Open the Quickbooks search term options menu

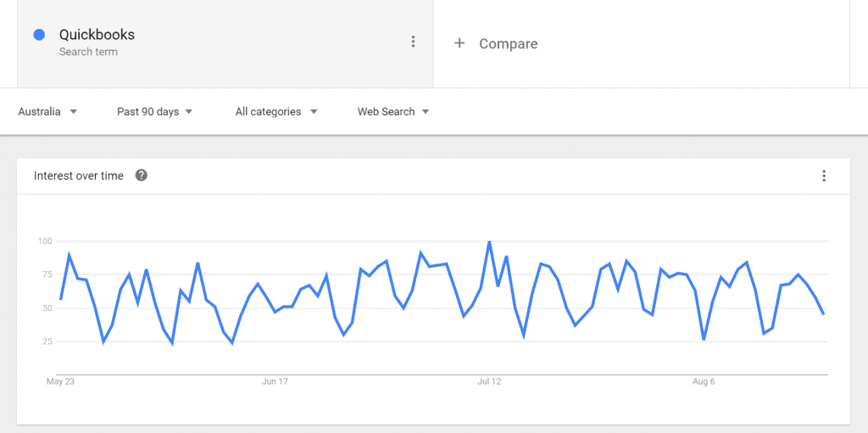[413, 42]
